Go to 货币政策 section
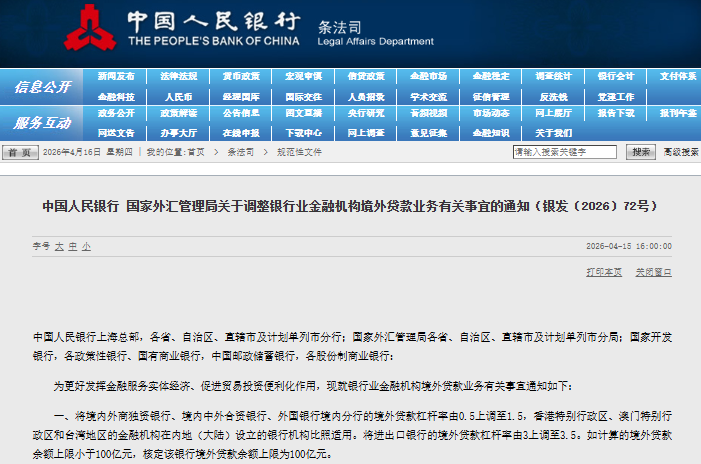This screenshot has height=464, width=701. (241, 76)
